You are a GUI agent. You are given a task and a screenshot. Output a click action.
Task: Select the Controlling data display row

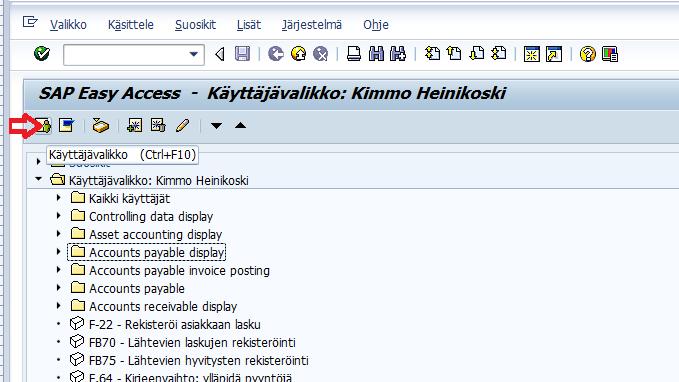[x=151, y=217]
